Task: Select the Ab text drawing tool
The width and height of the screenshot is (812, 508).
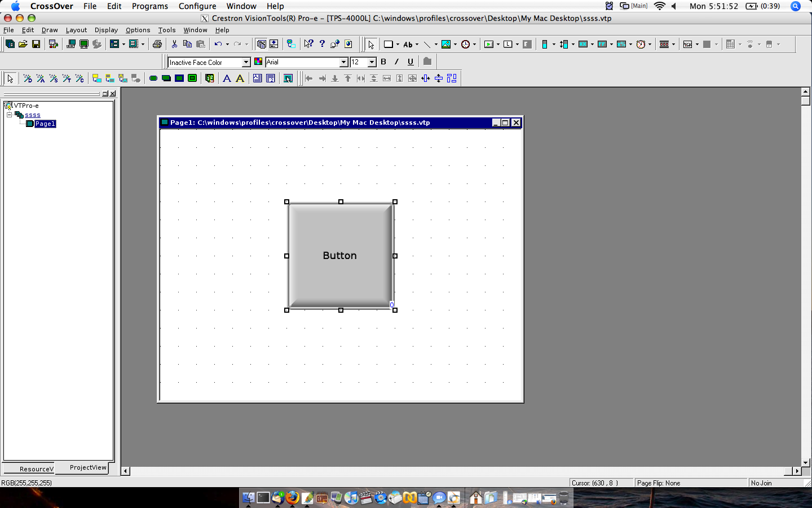Action: pyautogui.click(x=408, y=43)
